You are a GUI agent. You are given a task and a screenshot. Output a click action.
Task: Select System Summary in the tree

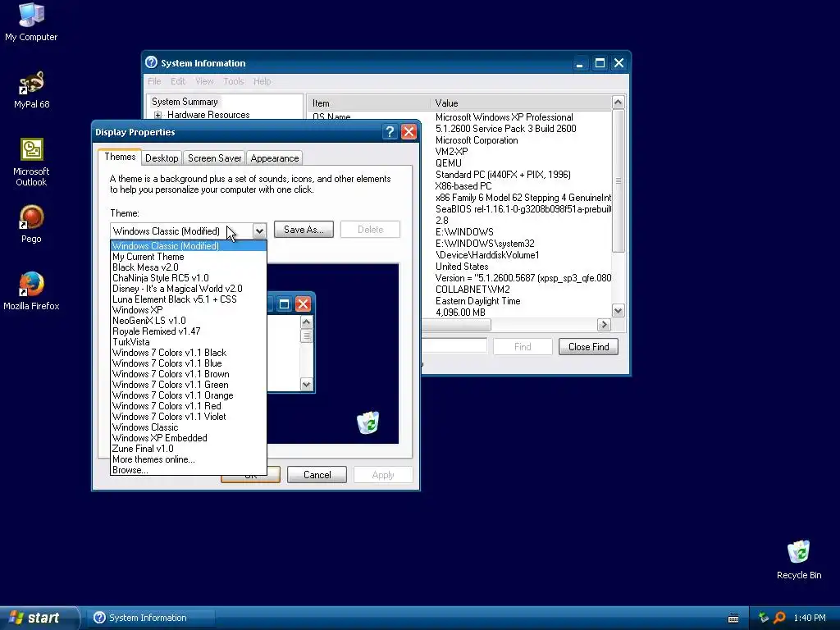pos(185,102)
